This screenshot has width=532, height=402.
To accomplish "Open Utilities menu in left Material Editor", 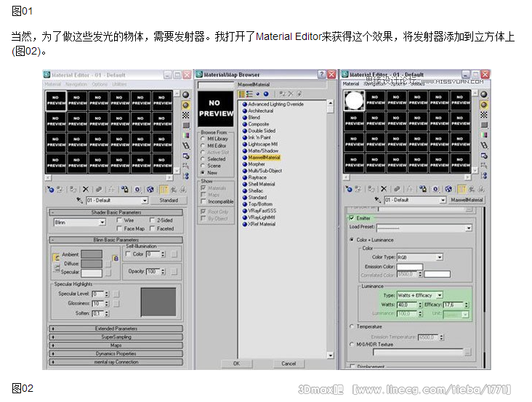I will 119,84.
